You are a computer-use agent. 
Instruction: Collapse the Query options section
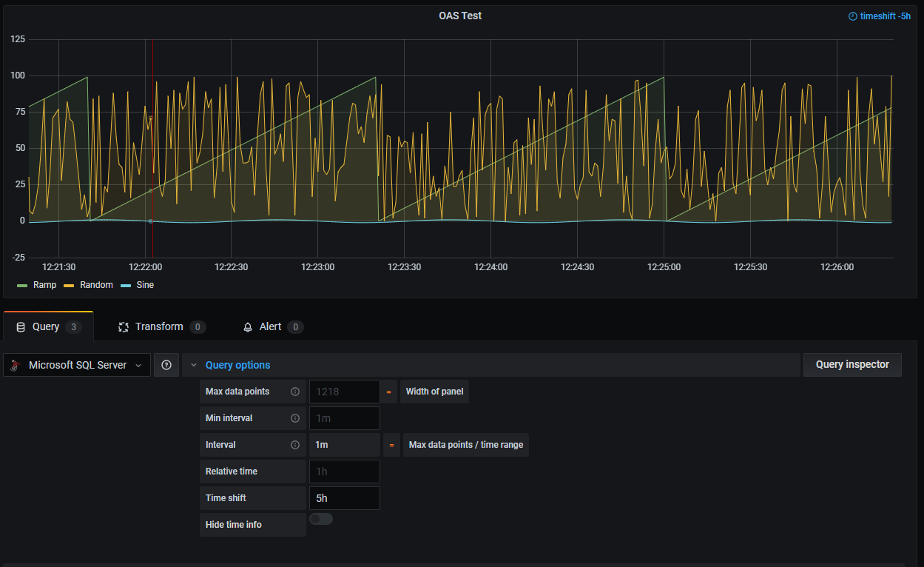tap(194, 364)
